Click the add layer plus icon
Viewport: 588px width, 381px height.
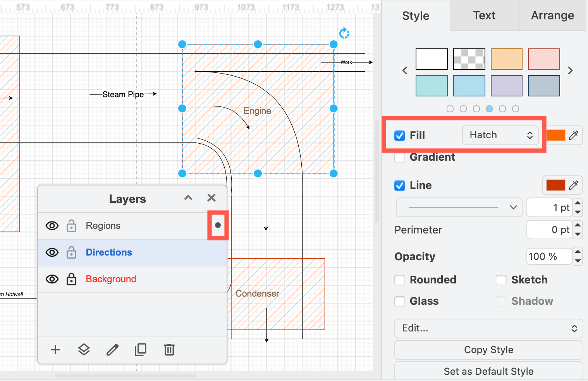click(55, 350)
